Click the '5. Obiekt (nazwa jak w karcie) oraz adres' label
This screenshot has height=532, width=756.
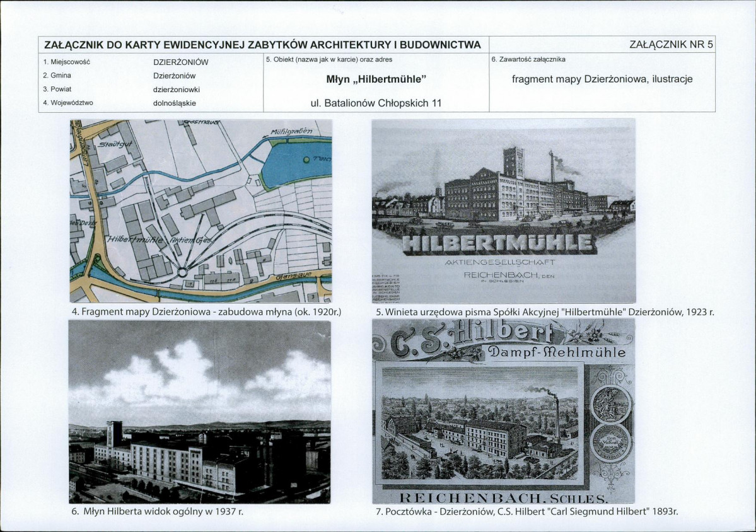point(329,59)
